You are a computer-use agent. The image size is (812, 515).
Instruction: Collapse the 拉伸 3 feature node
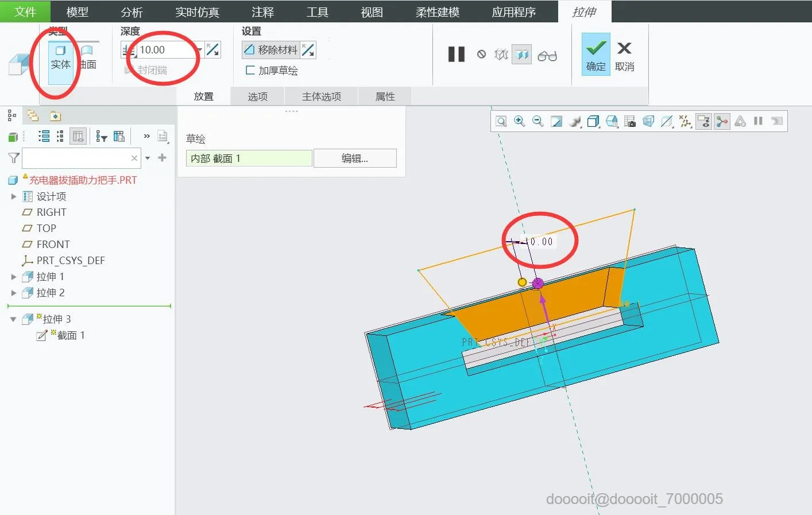[x=13, y=319]
